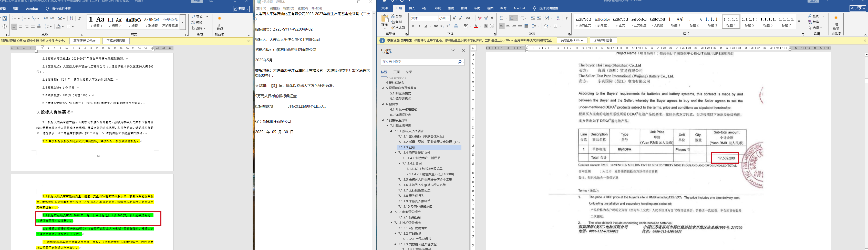Toggle Underline in right Word window
The image size is (868, 250).
[426, 26]
